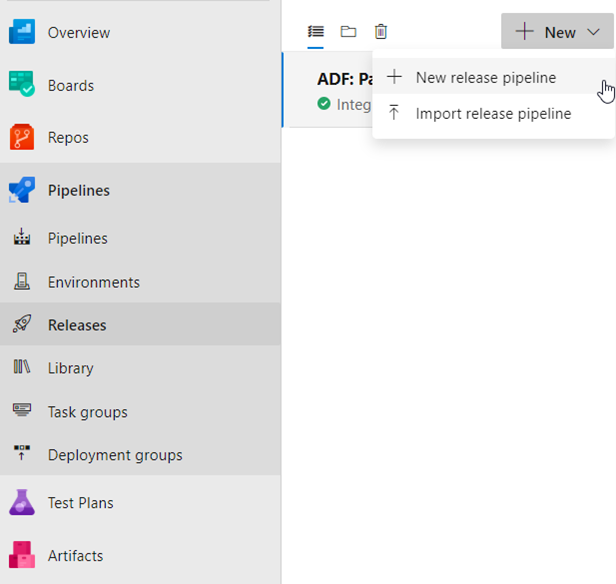Viewport: 616px width, 584px height.
Task: Click the Task groups icon
Action: pyautogui.click(x=22, y=411)
